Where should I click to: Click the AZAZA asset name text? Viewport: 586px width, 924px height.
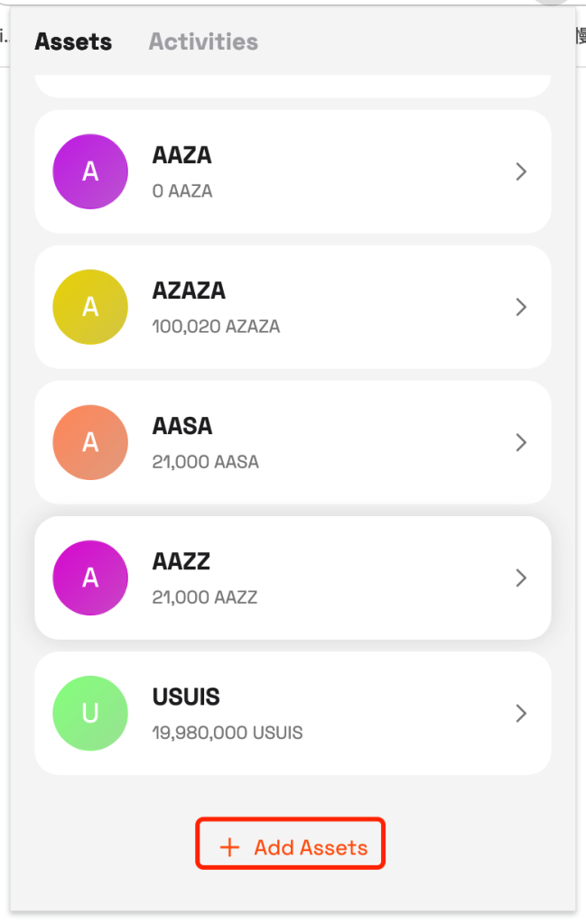[189, 291]
